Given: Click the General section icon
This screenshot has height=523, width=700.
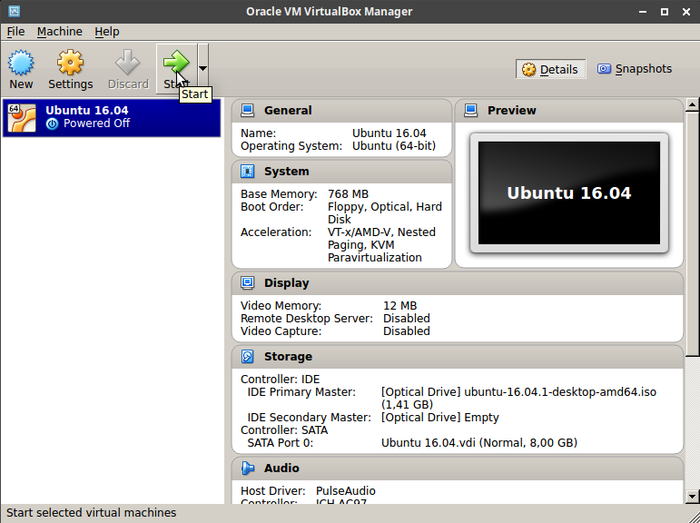Looking at the screenshot, I should point(247,110).
